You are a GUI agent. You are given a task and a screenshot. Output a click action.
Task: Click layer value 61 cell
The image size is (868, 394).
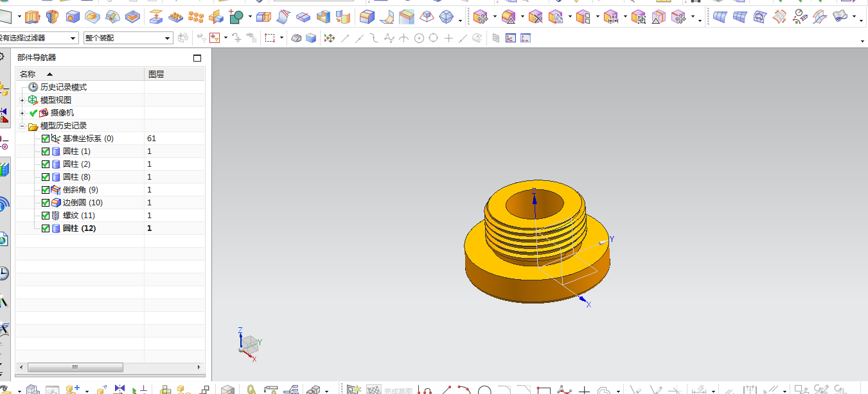(x=152, y=139)
